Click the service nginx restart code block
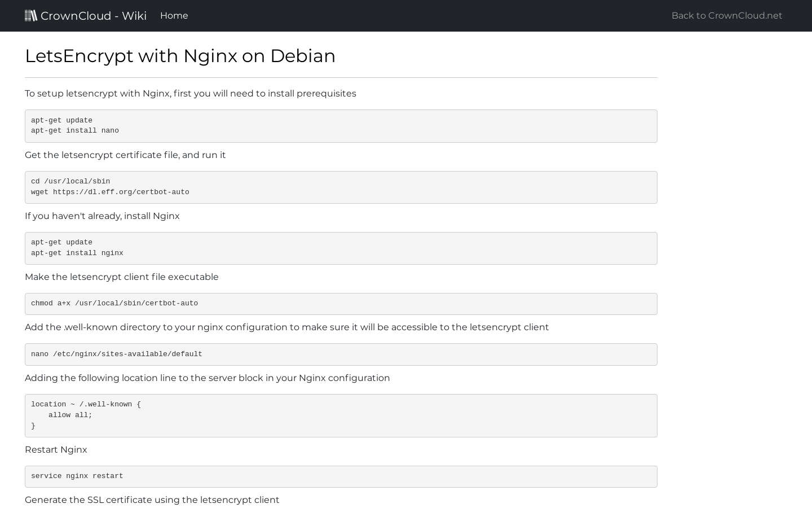 (x=341, y=476)
